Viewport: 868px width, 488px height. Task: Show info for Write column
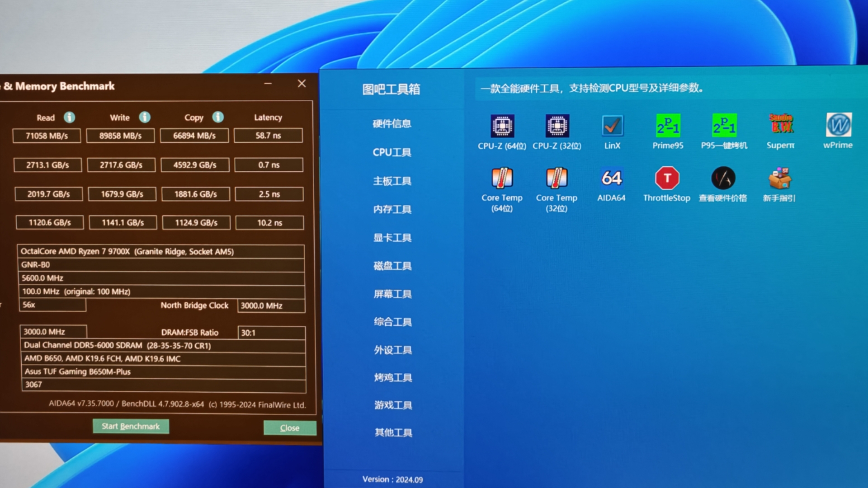click(145, 117)
